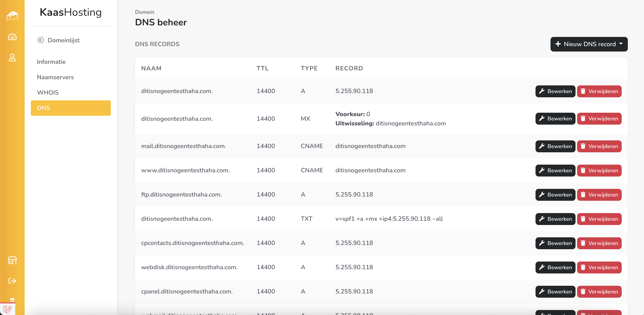
Task: Select the DNS menu item
Action: coord(71,108)
